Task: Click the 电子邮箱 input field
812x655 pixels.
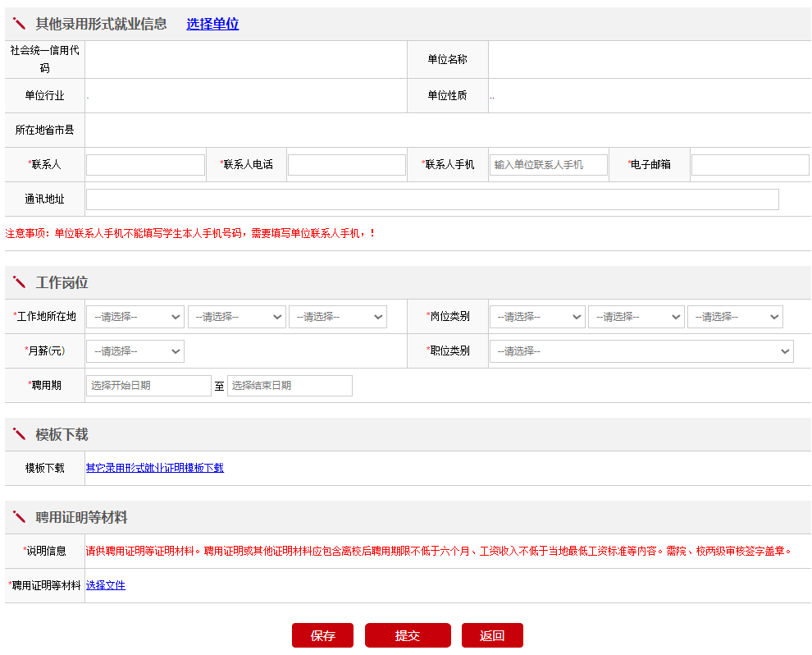Action: tap(750, 165)
